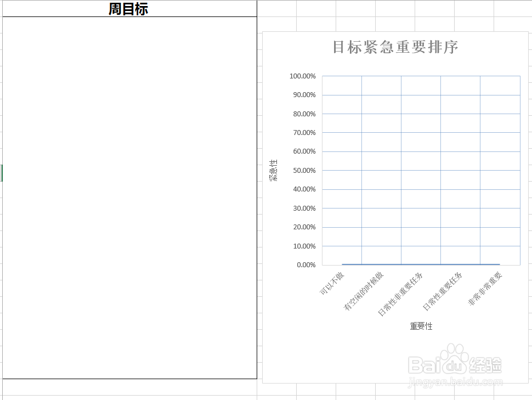Select the 周目标 header cell

pyautogui.click(x=129, y=8)
